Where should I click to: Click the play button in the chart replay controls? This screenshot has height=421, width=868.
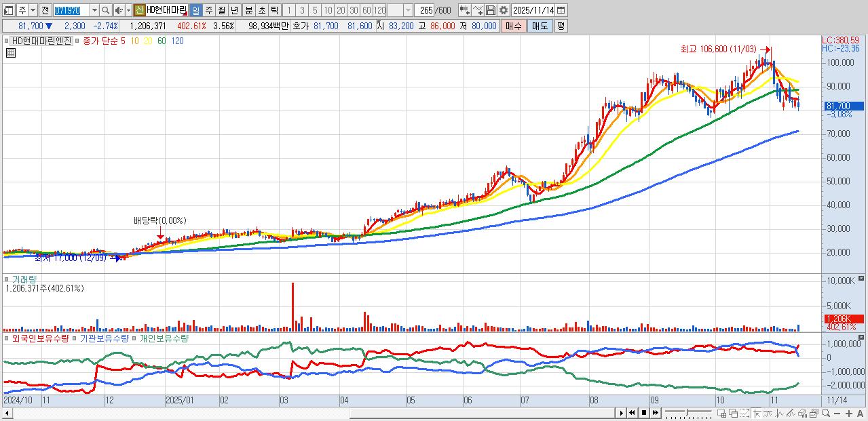pos(622,413)
